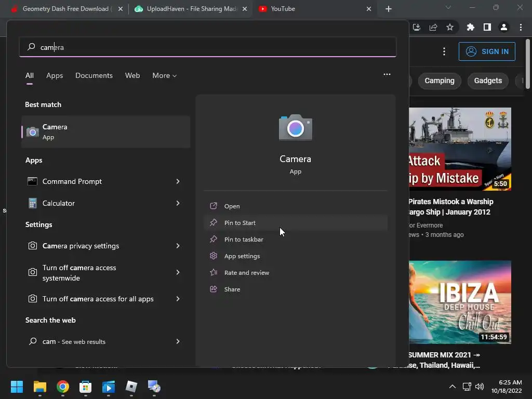
Task: Click the large Camera icon in preview pane
Action: (296, 128)
